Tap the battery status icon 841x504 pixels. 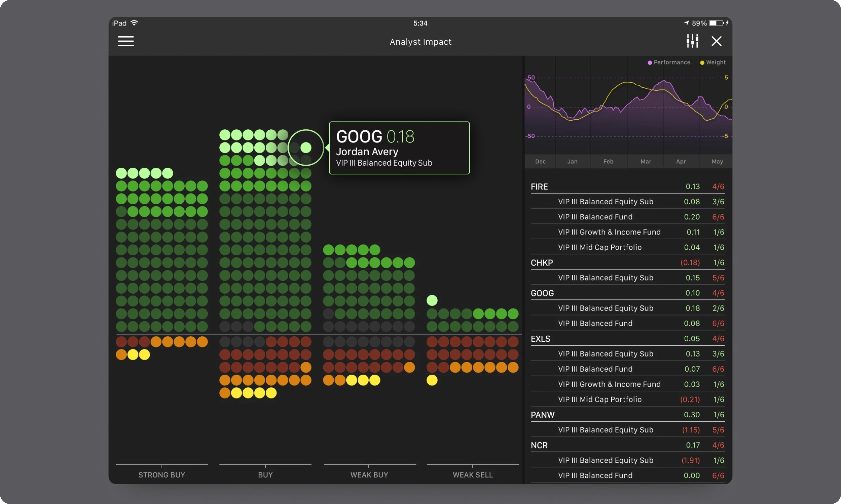[x=716, y=23]
